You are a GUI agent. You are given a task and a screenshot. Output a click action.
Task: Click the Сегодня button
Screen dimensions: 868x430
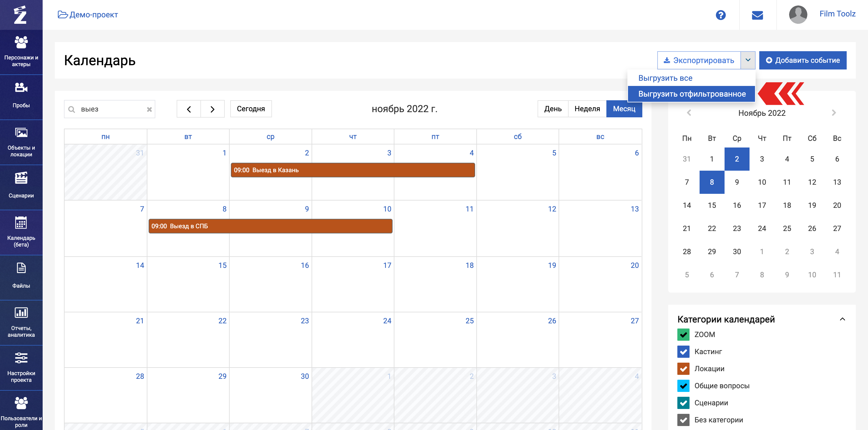[x=251, y=108]
